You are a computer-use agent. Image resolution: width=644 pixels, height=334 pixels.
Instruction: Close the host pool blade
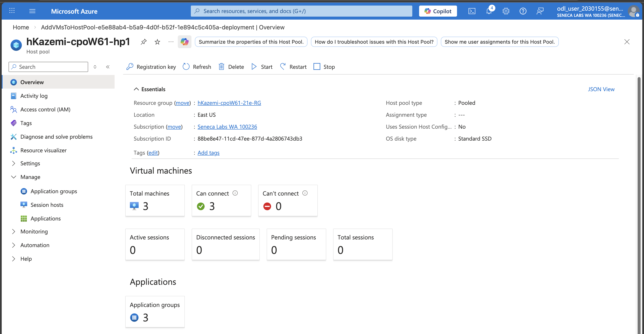(627, 42)
